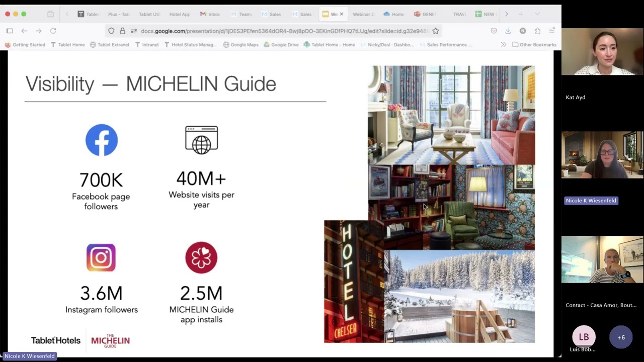Click the browser back arrow
644x362 pixels.
[24, 31]
